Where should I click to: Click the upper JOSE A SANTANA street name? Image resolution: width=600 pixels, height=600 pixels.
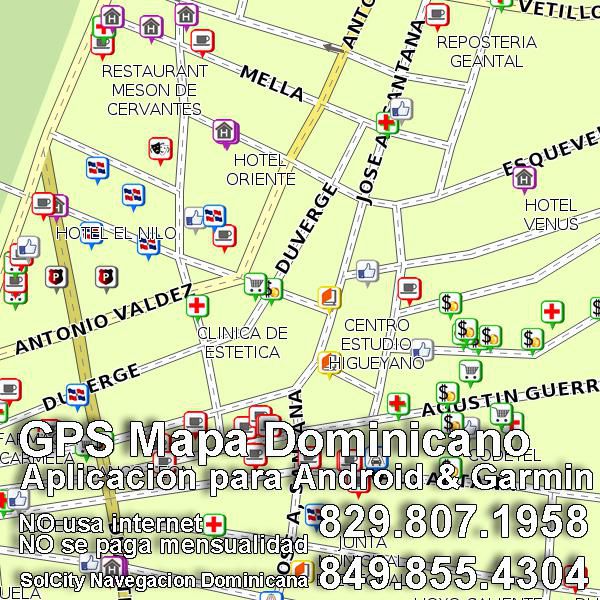coord(391,112)
